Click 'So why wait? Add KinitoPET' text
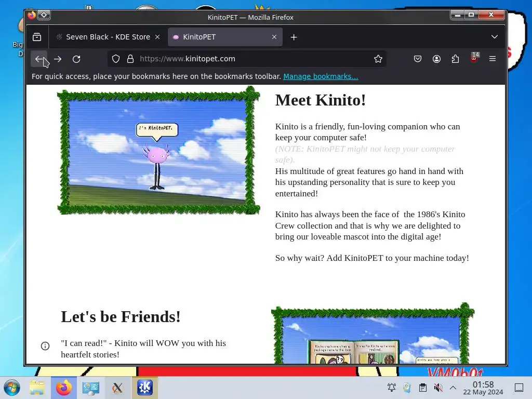This screenshot has width=532, height=399. tap(372, 258)
